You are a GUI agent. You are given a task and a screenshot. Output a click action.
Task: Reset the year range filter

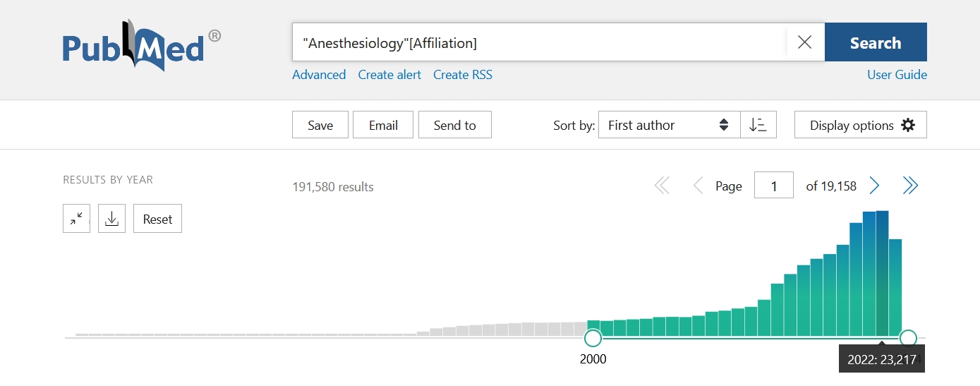point(157,219)
